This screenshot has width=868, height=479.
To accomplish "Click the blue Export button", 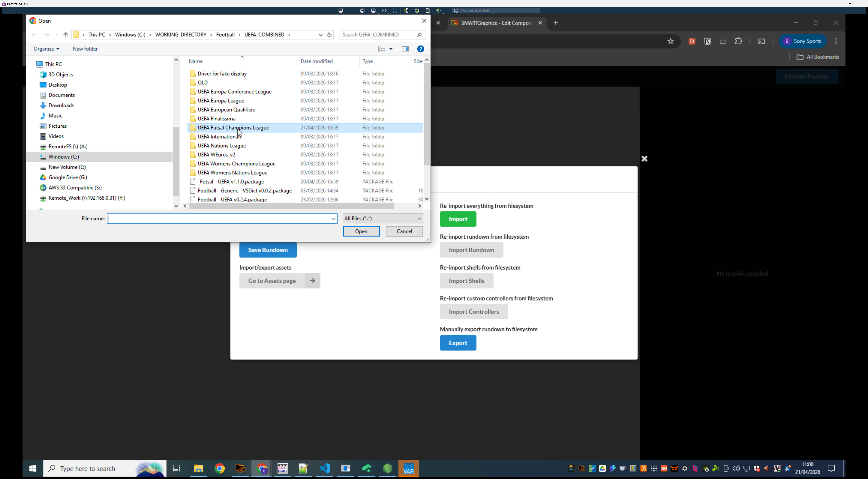I will click(x=458, y=343).
